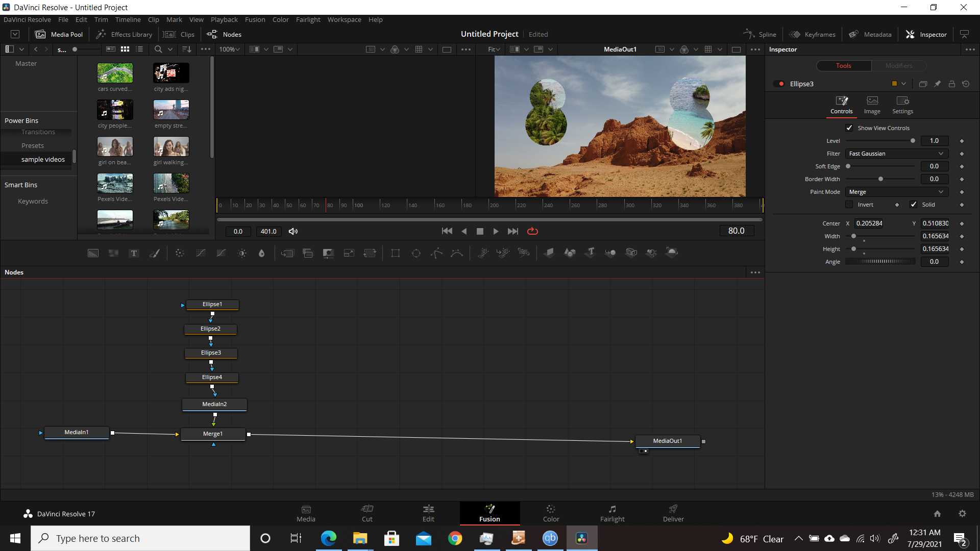Mute audio with speaker icon

point(293,231)
